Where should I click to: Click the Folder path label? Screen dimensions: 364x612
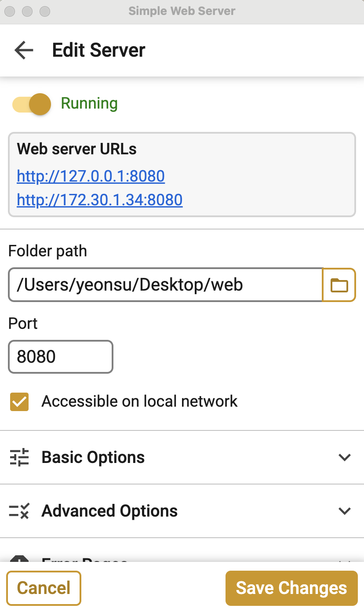[x=47, y=251]
